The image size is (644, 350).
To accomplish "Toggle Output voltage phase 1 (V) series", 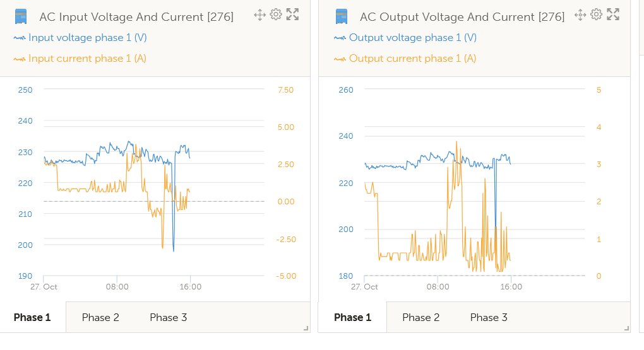I will (412, 38).
